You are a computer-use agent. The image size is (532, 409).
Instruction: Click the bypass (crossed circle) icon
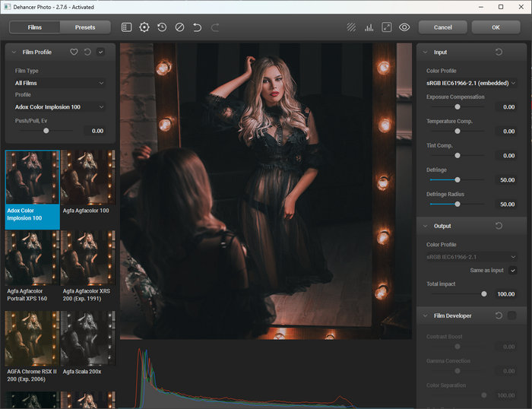click(179, 27)
